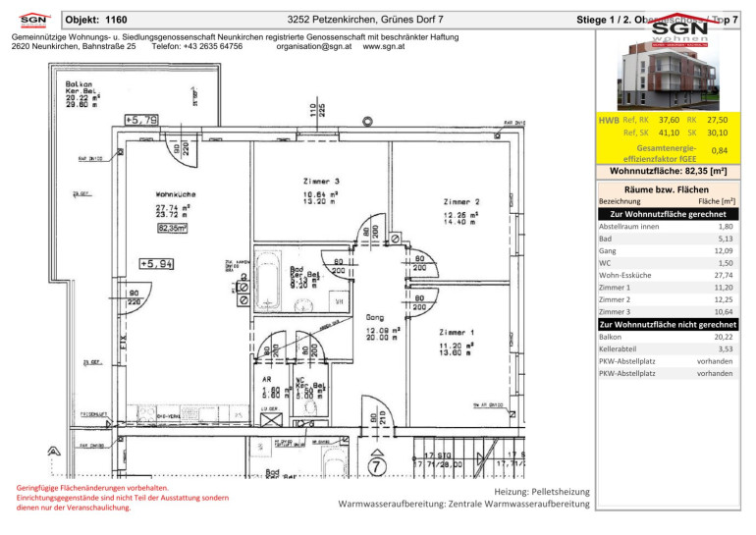Click the Gang row value 12,09
This screenshot has width=756, height=535.
[724, 250]
